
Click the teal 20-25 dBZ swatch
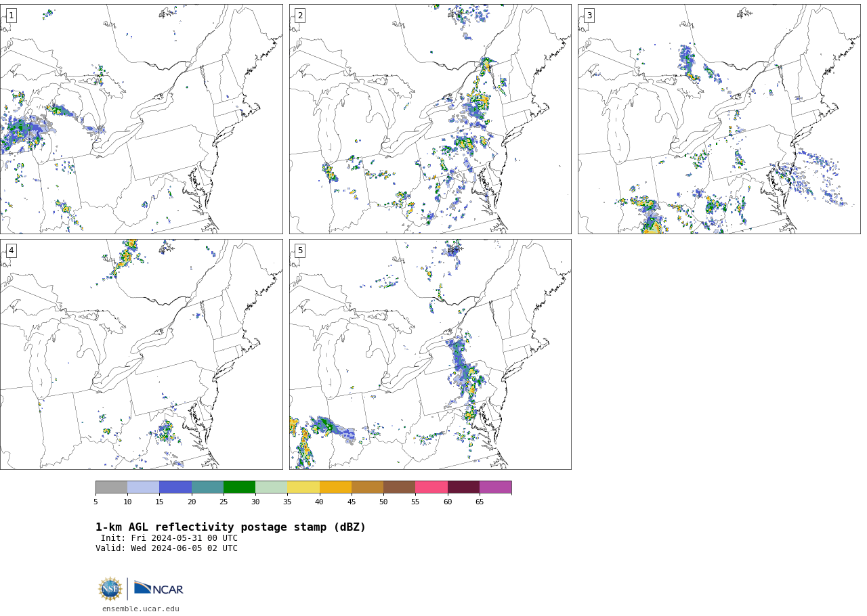click(x=207, y=487)
